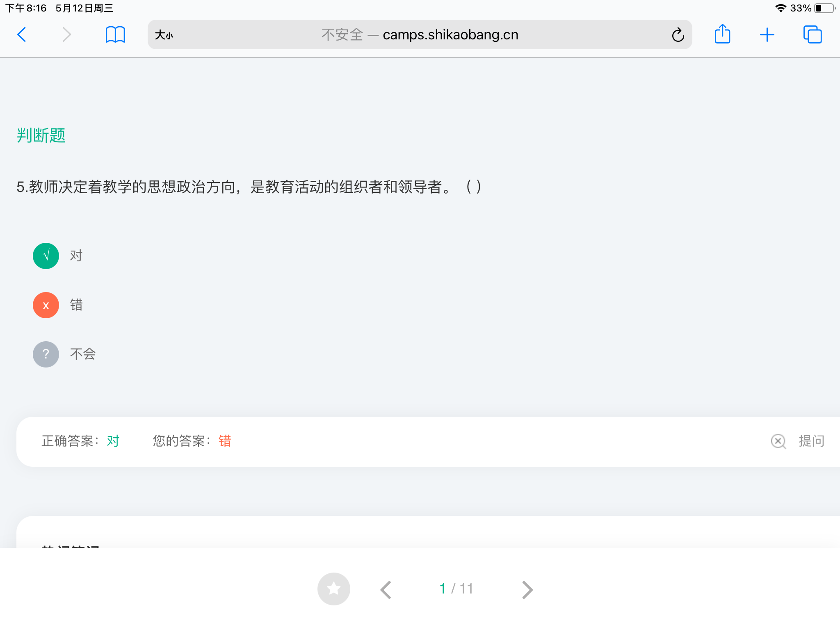Tap the 下午8:16 clock
This screenshot has height=630, width=840.
pyautogui.click(x=26, y=8)
